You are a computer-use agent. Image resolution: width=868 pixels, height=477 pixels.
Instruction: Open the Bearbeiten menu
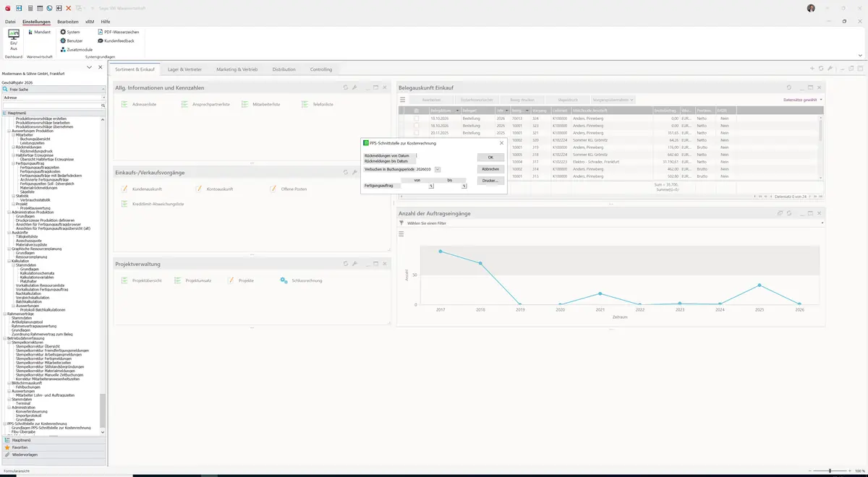(68, 22)
